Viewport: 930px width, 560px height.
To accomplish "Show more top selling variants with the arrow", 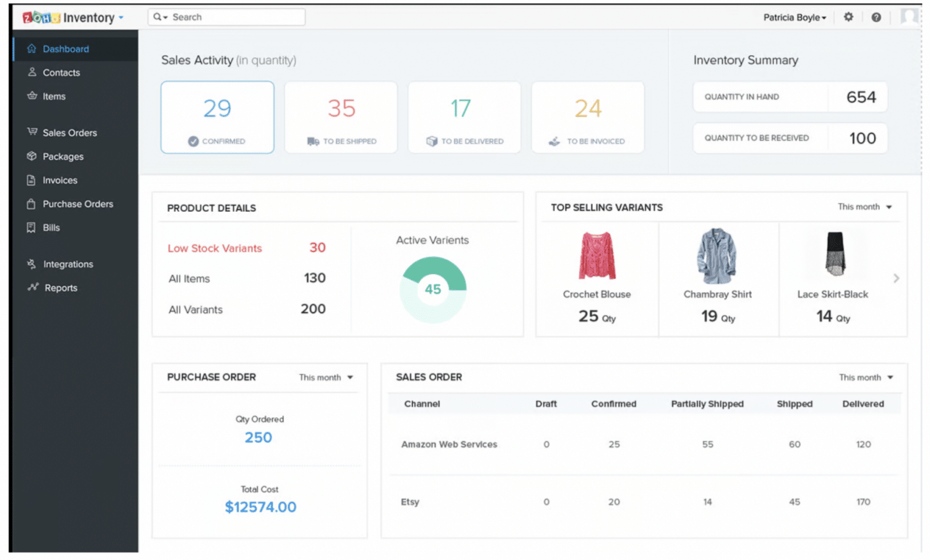I will [x=896, y=278].
